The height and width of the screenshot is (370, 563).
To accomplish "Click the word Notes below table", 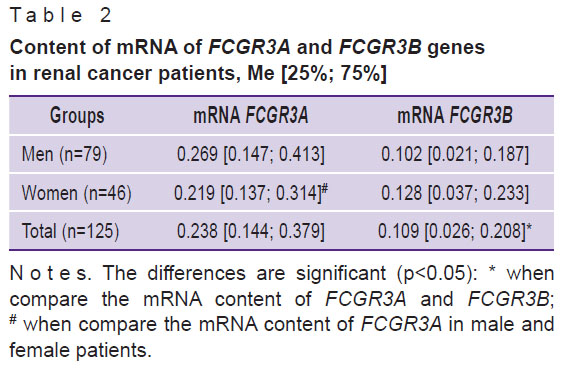I will pyautogui.click(x=51, y=273).
